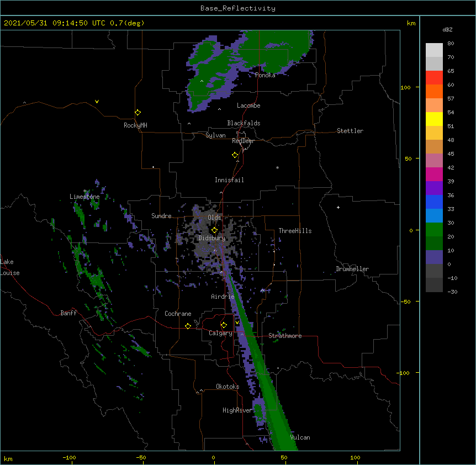476x465 pixels.
Task: Select the bright green 20-30 dBZ legend swatch
Action: (434, 230)
